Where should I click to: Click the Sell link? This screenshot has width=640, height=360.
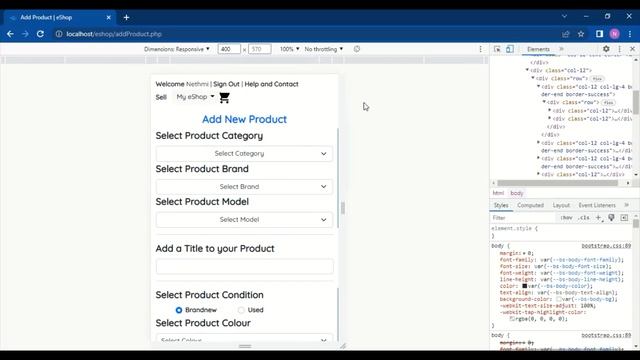click(x=161, y=97)
